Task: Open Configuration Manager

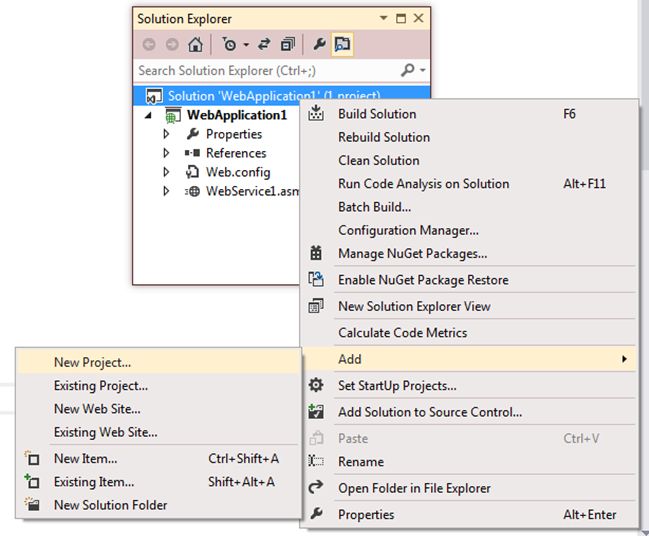Action: coord(469,230)
